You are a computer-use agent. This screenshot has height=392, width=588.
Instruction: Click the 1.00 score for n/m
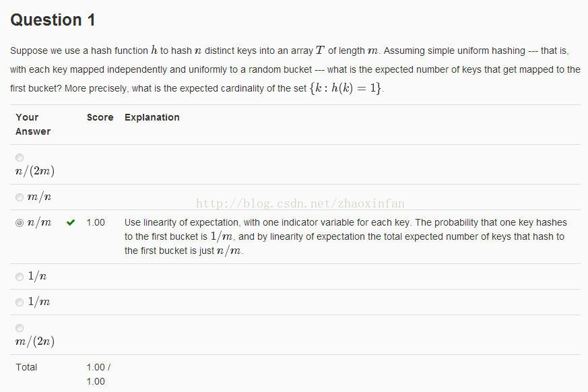click(96, 222)
